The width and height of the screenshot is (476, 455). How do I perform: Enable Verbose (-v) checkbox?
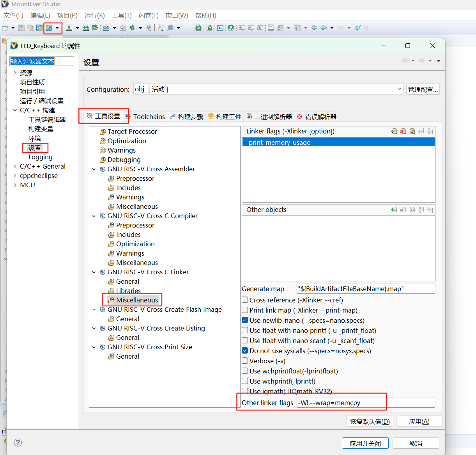click(245, 361)
